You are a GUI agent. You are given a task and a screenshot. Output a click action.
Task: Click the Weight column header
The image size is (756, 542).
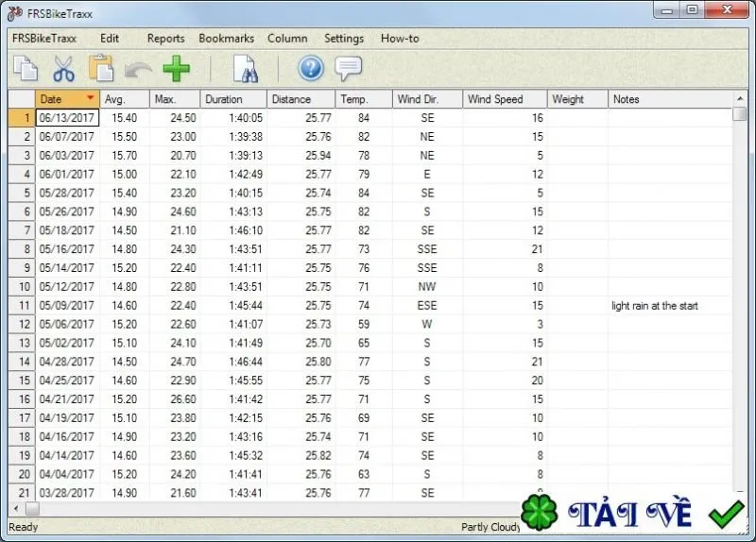(x=577, y=99)
